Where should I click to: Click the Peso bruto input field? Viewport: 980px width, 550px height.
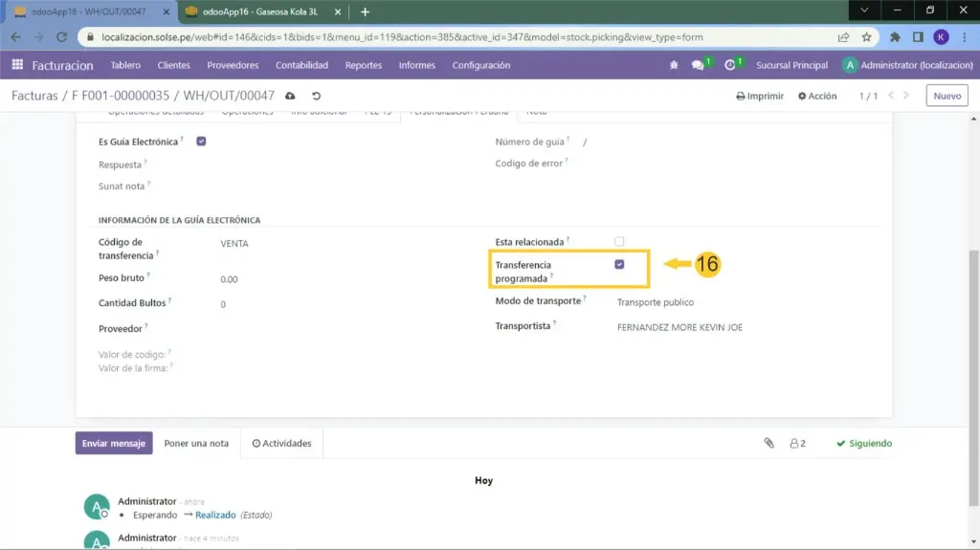[287, 280]
